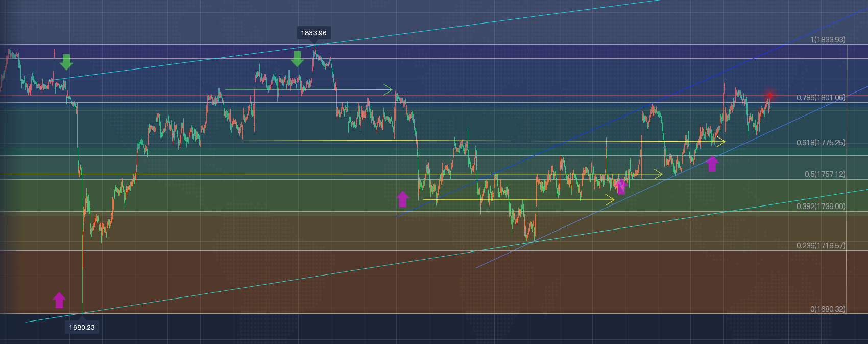
Task: Select yellow arrowhead ending the 0.618 level line
Action: pyautogui.click(x=720, y=141)
